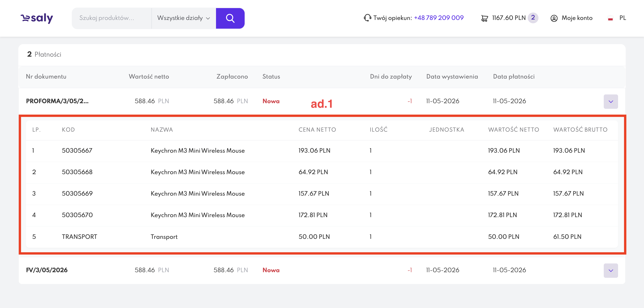Sort by Status column header
Image resolution: width=644 pixels, height=308 pixels.
(x=271, y=77)
